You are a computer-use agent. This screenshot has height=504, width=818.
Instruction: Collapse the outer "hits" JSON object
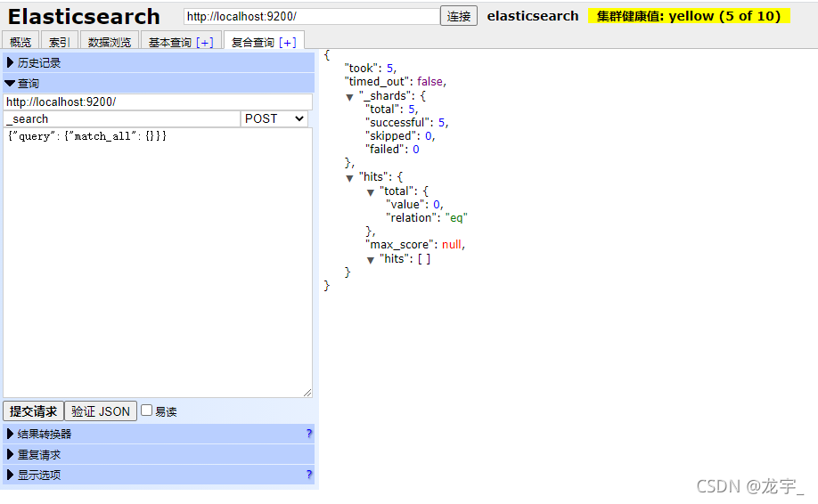click(x=349, y=178)
